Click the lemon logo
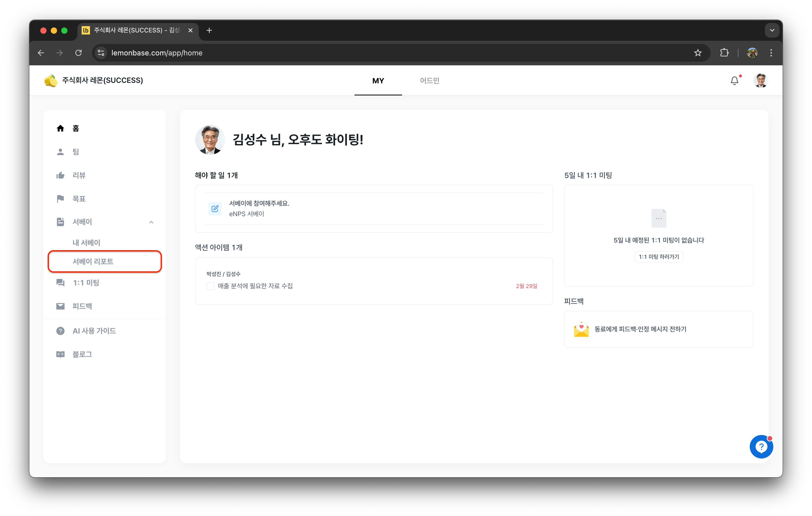Screen dimensions: 812x516 click(x=50, y=81)
